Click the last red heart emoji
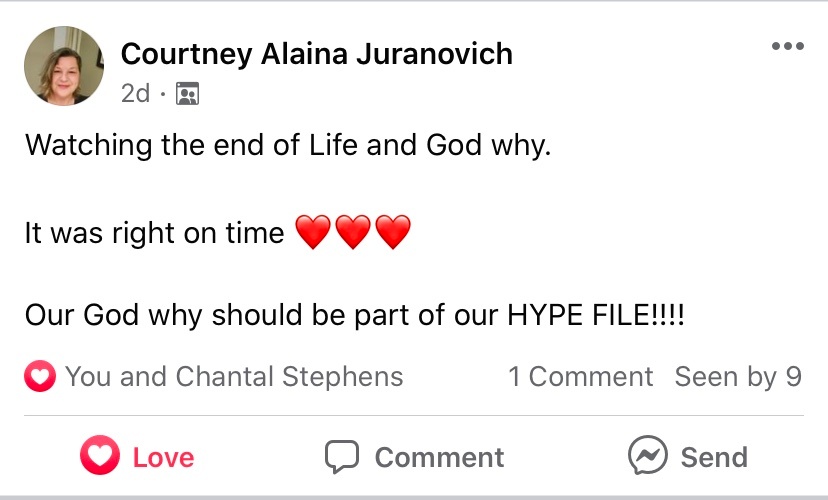This screenshot has height=500, width=828. point(392,234)
